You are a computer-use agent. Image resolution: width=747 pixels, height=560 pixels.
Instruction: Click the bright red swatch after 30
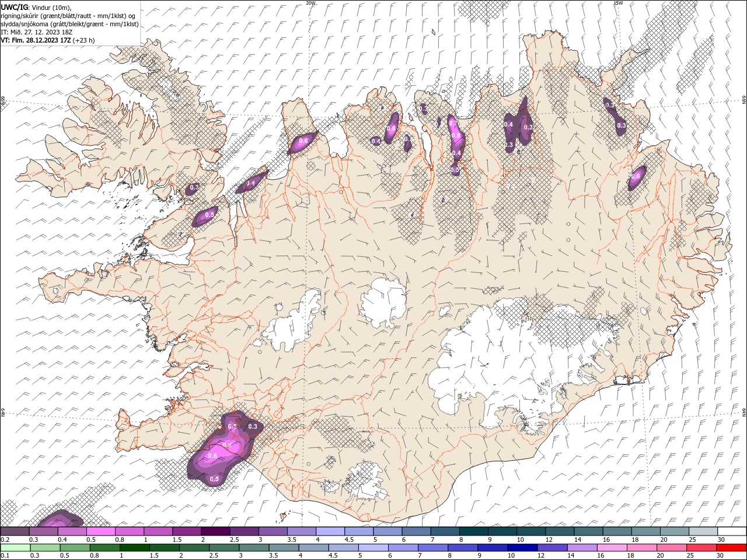[x=731, y=548]
